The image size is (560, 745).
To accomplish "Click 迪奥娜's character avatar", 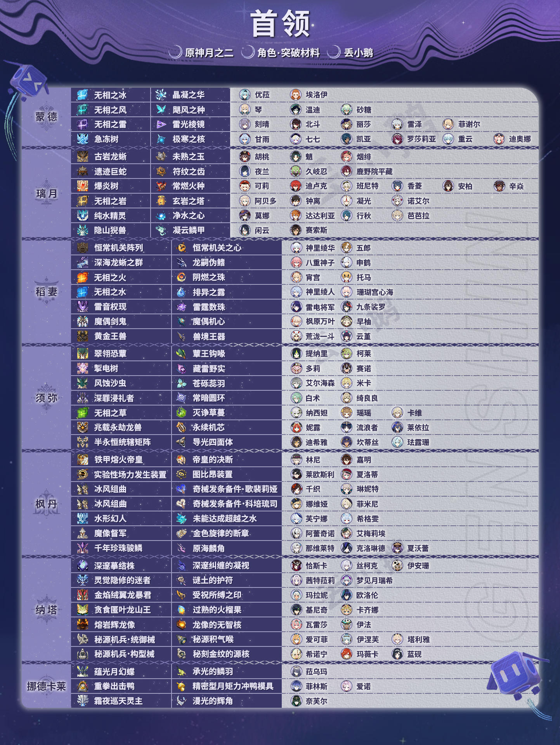I will 499,139.
